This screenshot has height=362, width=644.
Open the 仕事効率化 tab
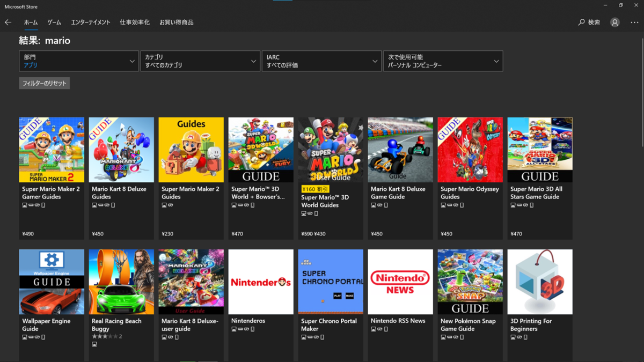135,23
